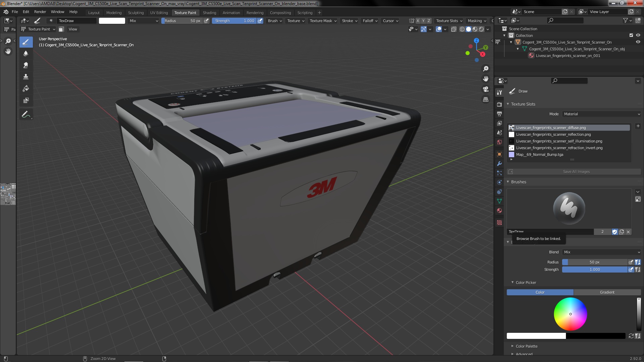Open header blend mode Mix dropdown
The height and width of the screenshot is (362, 644).
click(x=144, y=21)
